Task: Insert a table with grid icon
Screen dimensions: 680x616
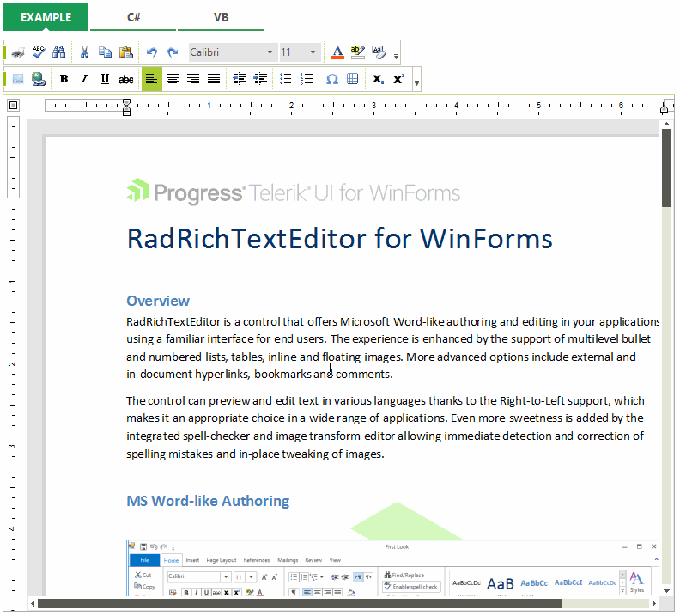Action: 353,79
